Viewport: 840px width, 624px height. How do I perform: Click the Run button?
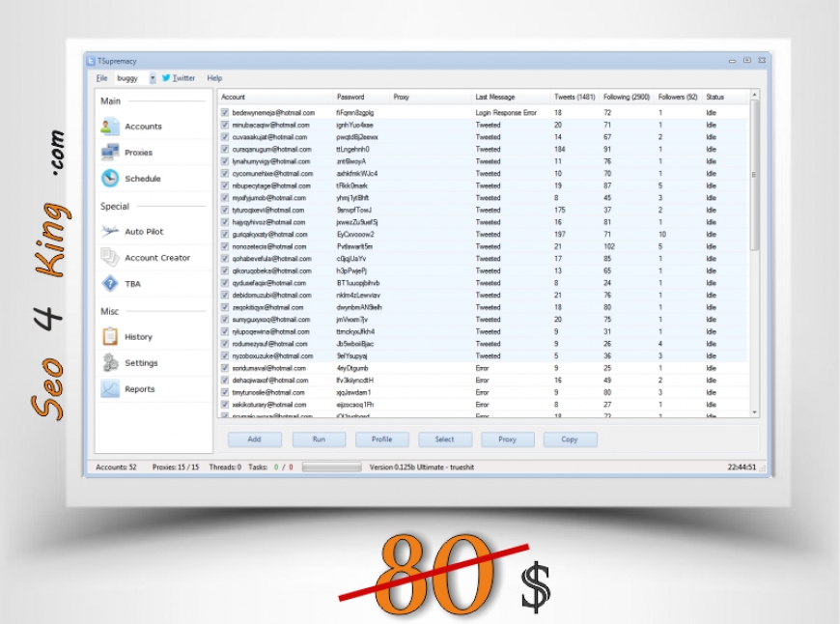click(319, 440)
